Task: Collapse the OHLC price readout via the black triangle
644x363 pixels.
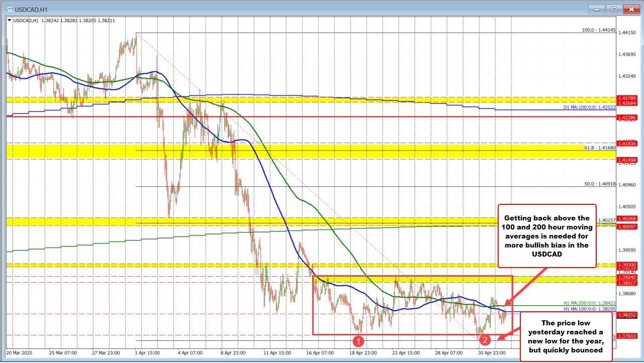Action: coord(9,21)
